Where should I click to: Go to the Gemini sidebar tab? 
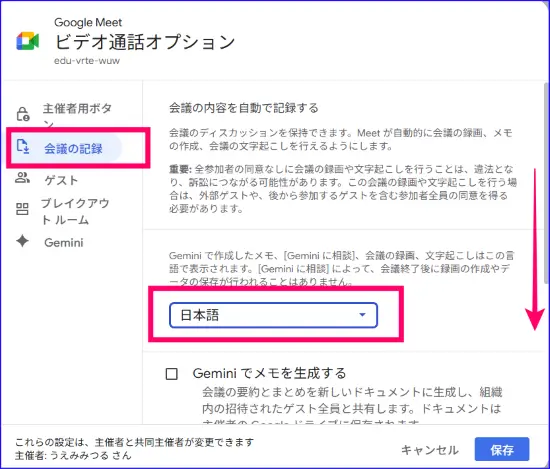tap(65, 242)
